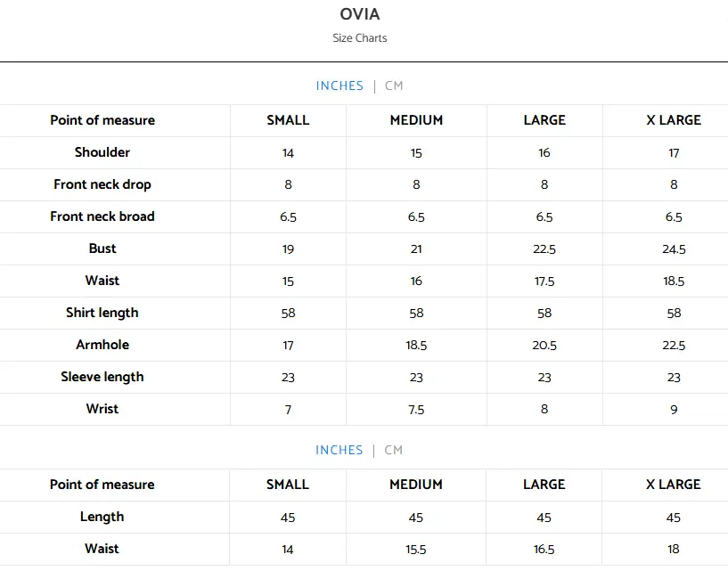This screenshot has height=587, width=728.
Task: Click the Wrist row label
Action: [102, 409]
